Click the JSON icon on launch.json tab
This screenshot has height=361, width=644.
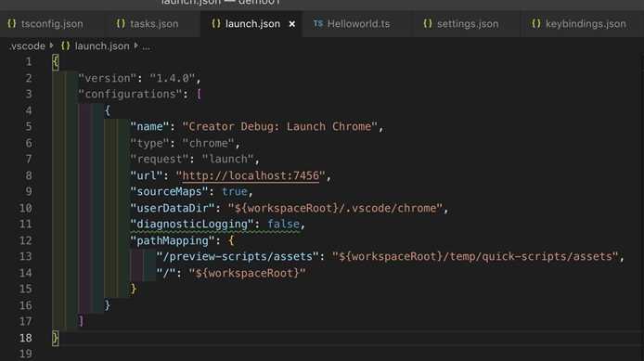point(216,24)
